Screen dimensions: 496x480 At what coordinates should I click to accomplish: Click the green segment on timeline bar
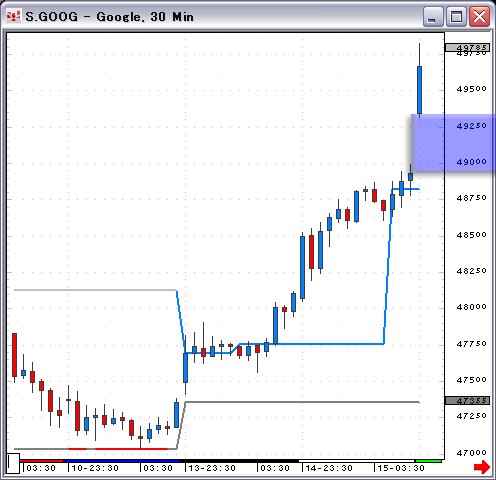(428, 461)
